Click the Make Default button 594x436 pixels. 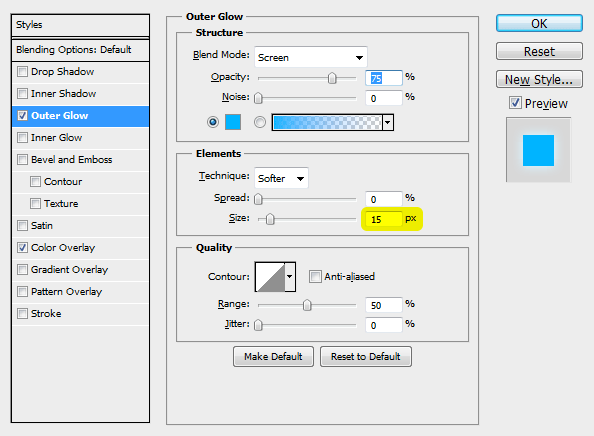(273, 356)
